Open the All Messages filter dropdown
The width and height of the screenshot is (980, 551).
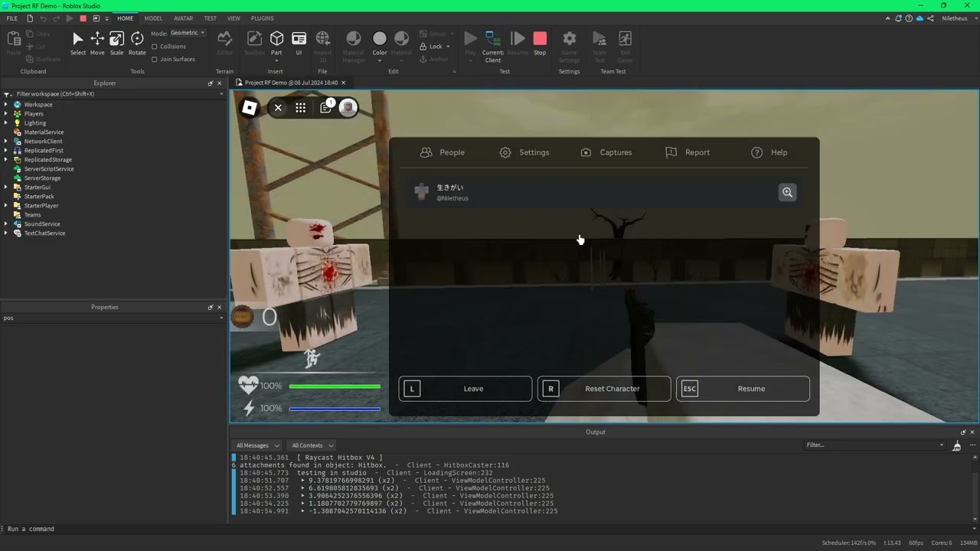tap(257, 445)
